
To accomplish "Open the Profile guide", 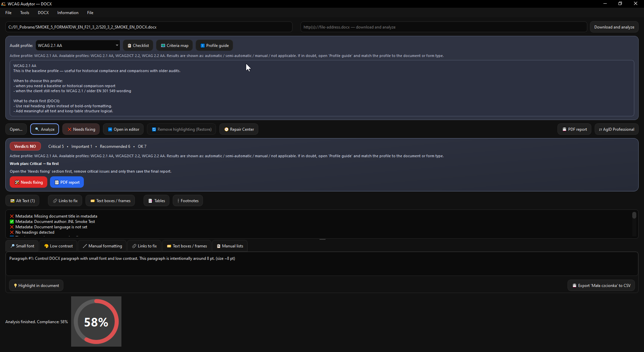I will pyautogui.click(x=214, y=46).
